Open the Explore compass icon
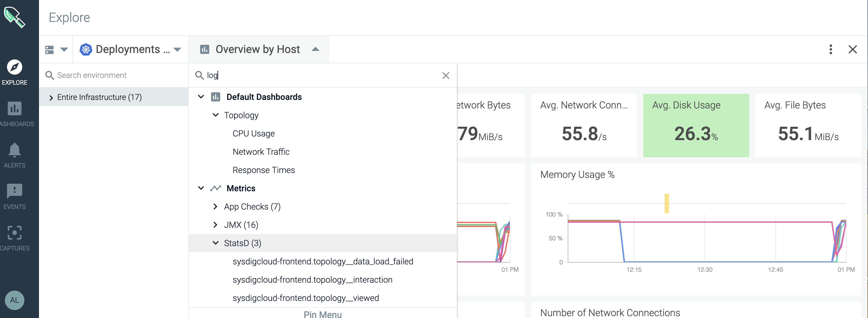868x318 pixels. (x=15, y=67)
